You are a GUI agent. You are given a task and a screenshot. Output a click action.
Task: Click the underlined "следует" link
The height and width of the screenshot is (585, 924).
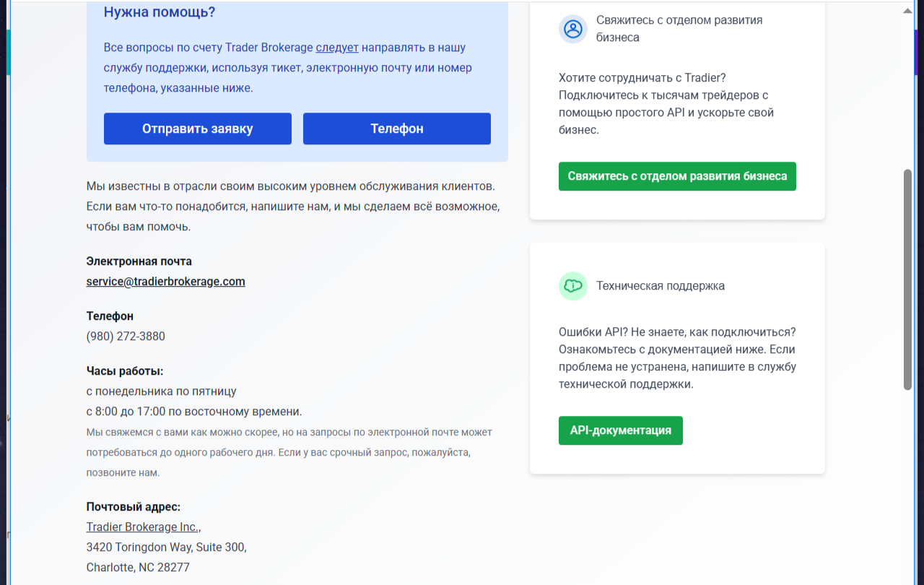tap(337, 48)
